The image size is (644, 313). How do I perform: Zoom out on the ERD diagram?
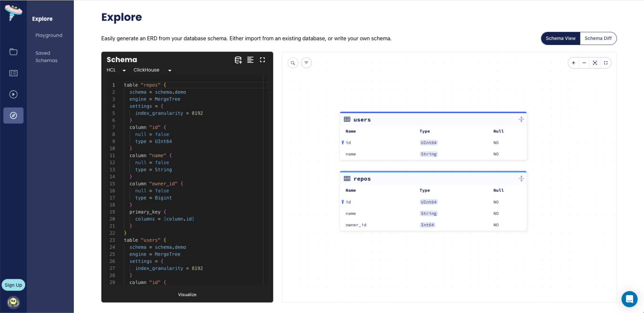point(584,63)
